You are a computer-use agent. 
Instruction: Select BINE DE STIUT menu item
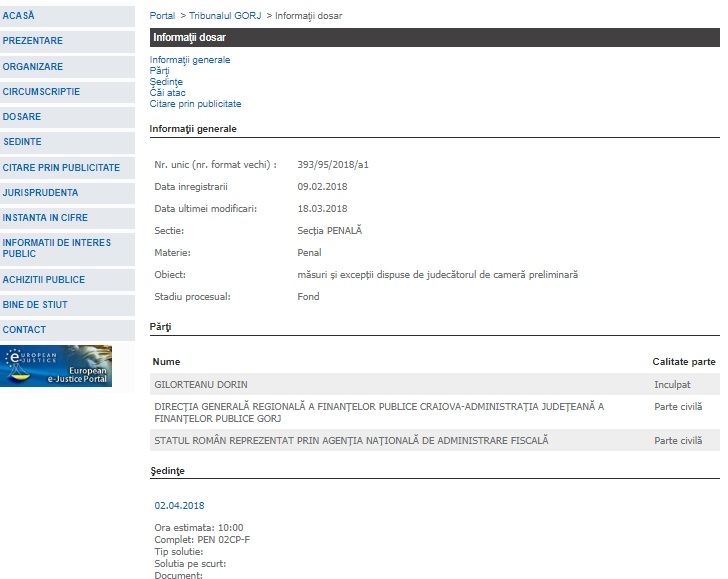coord(35,304)
